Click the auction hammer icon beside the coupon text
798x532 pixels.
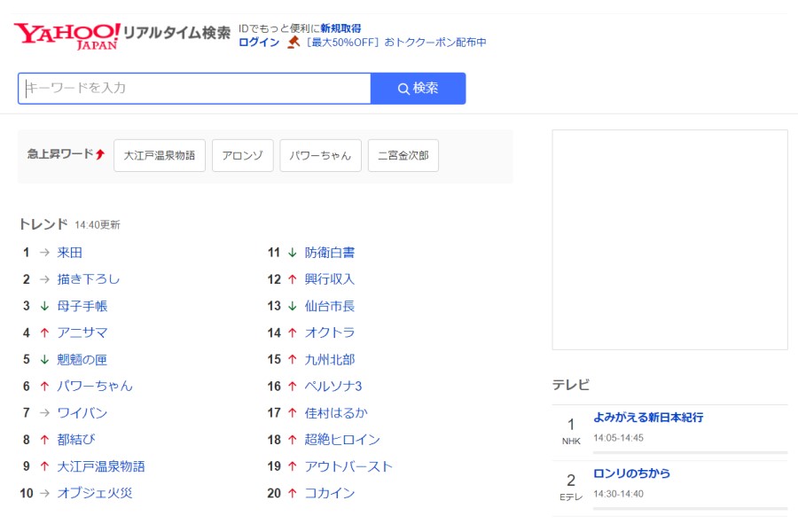tap(293, 43)
